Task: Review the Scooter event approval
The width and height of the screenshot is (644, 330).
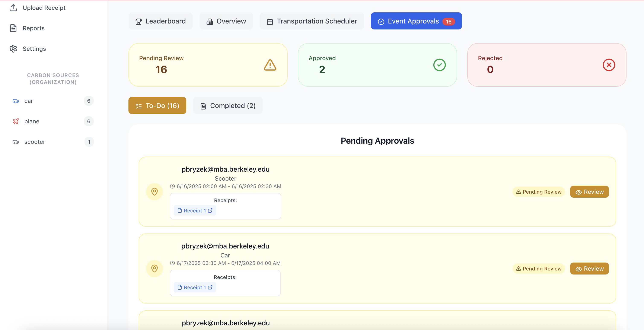Action: click(x=589, y=192)
